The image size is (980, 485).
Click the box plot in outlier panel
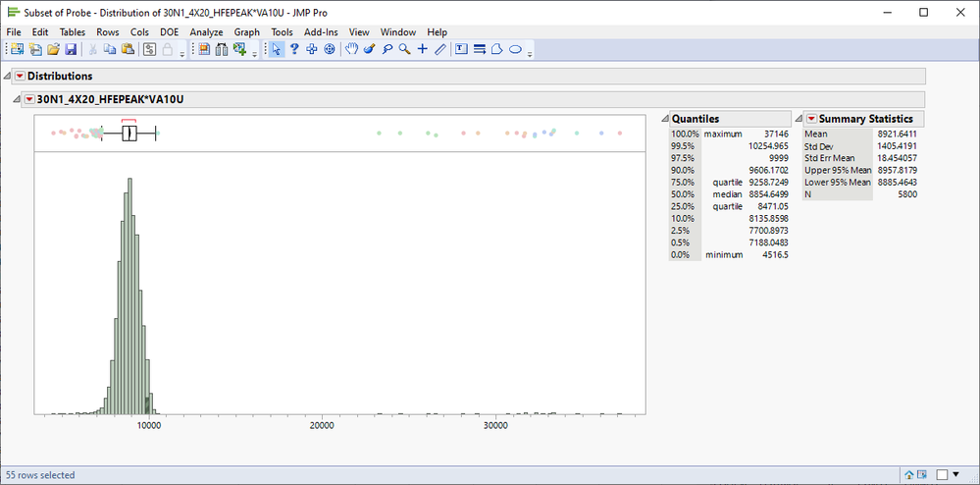click(x=129, y=135)
